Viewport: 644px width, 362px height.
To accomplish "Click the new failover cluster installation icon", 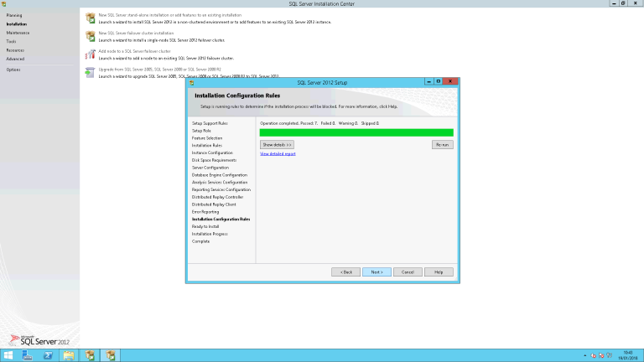I will point(90,36).
